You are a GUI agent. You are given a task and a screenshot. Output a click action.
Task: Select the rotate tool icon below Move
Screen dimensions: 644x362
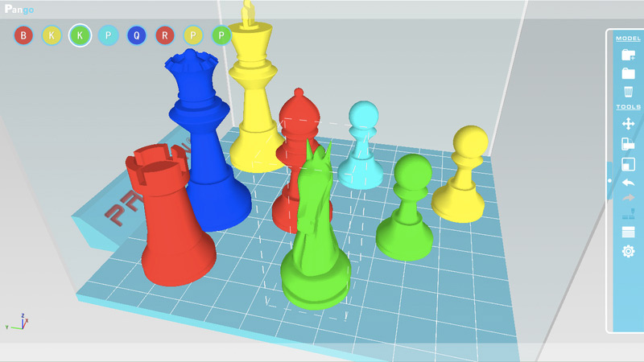[x=628, y=144]
